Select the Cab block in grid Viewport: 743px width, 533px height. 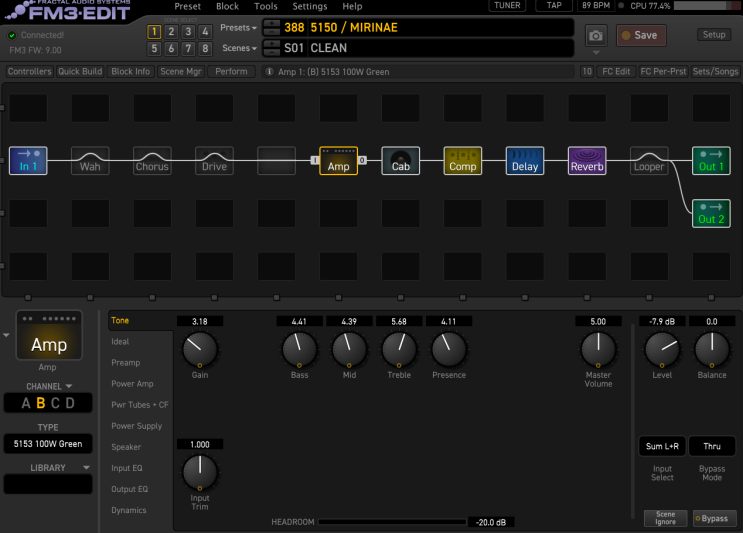tap(400, 161)
